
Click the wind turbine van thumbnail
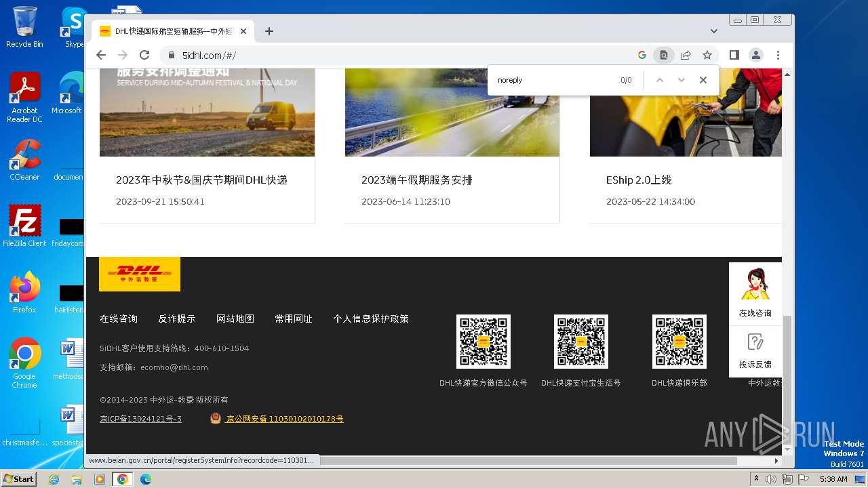207,113
